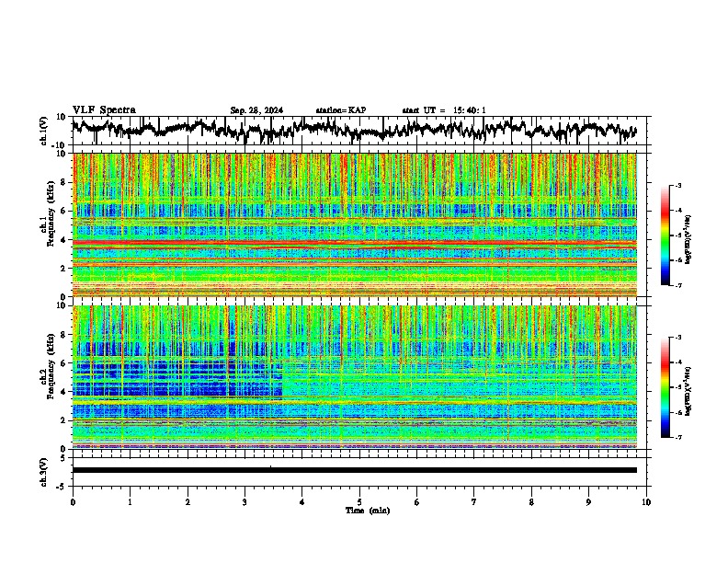Screen dimensions: 728x563
Task: Click the ch.2 color scale bar
Action: click(x=665, y=387)
